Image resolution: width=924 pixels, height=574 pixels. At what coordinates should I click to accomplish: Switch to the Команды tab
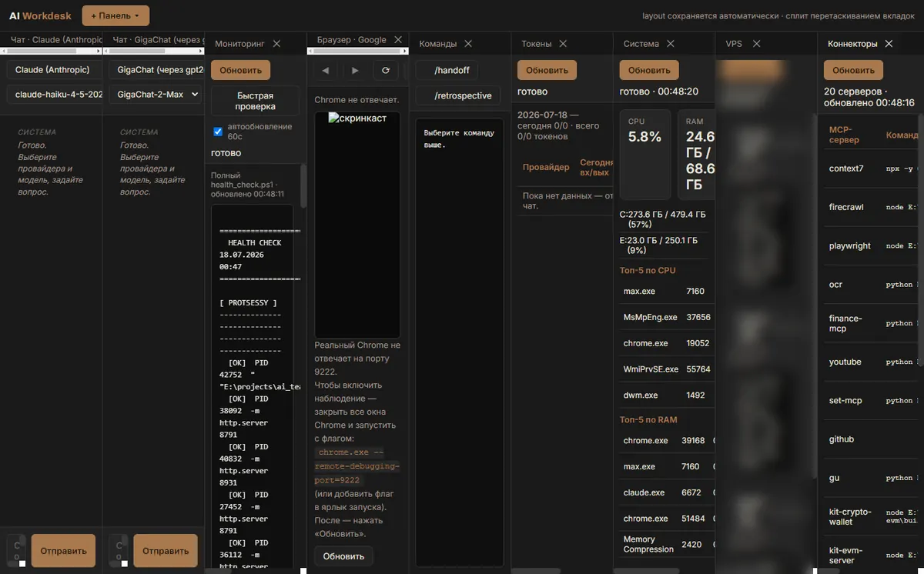(438, 44)
